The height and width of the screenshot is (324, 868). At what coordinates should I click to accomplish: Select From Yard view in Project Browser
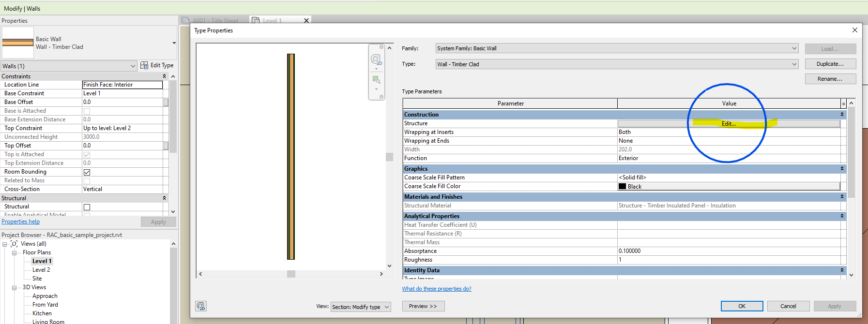(x=45, y=305)
